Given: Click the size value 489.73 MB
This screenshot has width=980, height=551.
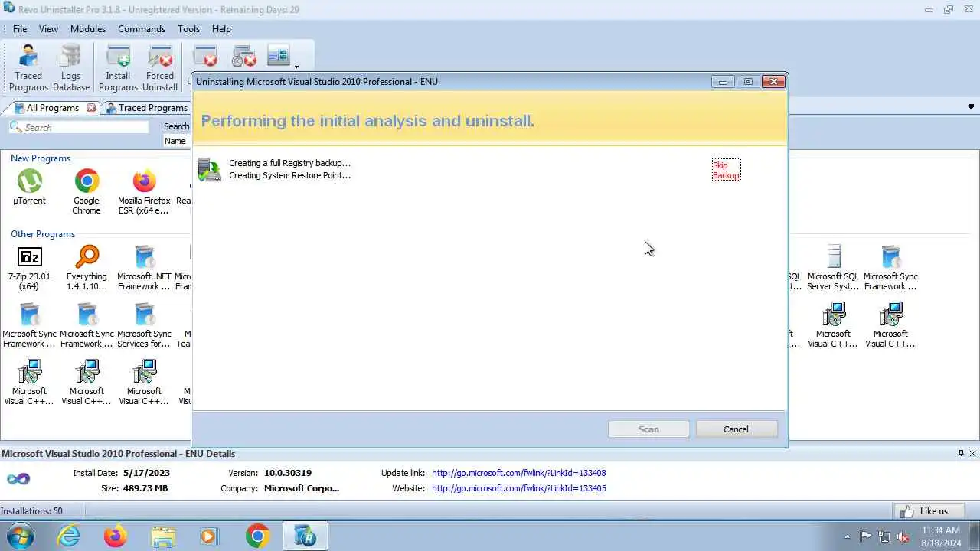Looking at the screenshot, I should (x=145, y=488).
